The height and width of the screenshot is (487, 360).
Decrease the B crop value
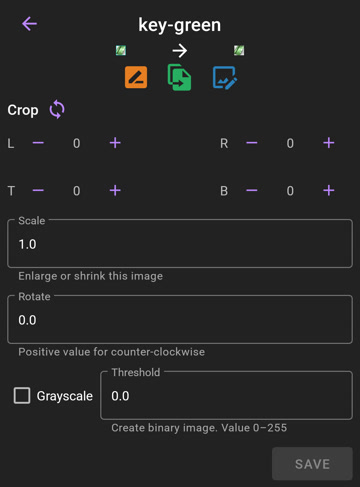tap(252, 191)
